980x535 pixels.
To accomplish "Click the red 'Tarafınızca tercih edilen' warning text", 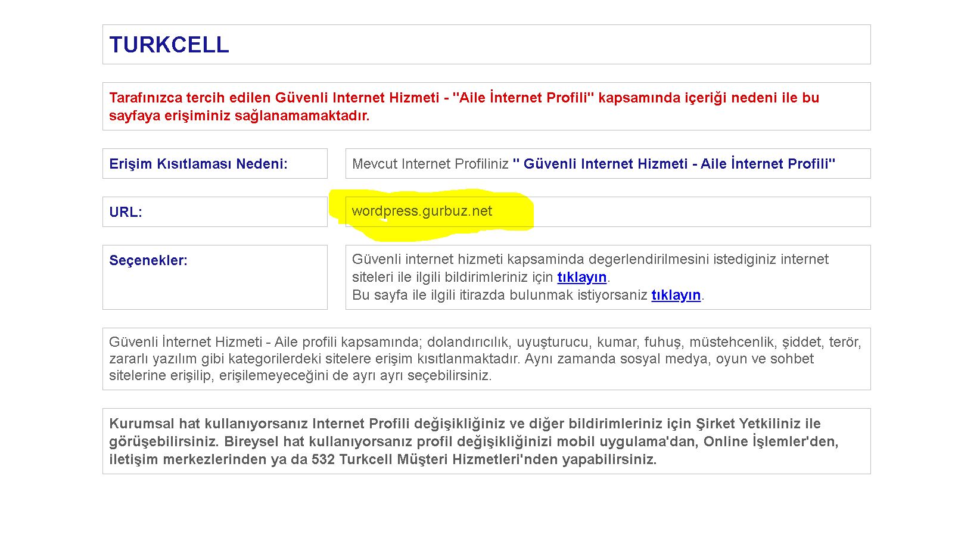I will pos(464,107).
